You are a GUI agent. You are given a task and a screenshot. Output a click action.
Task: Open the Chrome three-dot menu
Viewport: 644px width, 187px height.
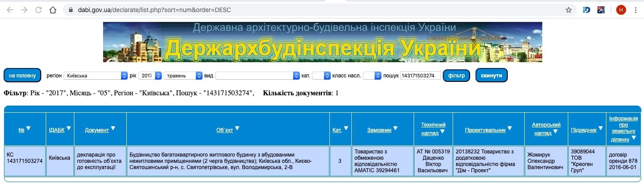click(x=635, y=9)
